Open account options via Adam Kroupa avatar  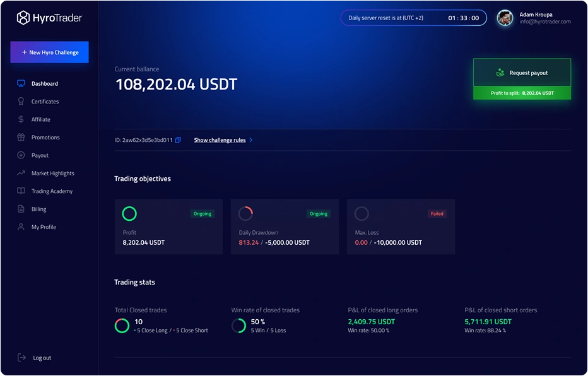tap(505, 18)
